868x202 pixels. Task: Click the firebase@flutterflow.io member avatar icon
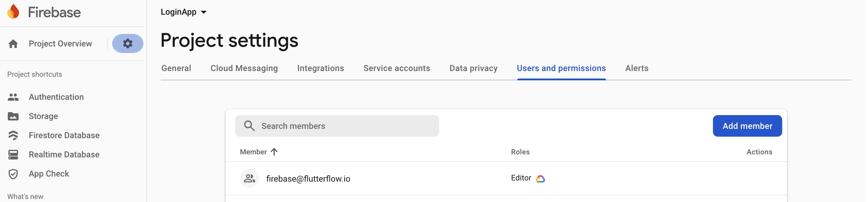249,178
